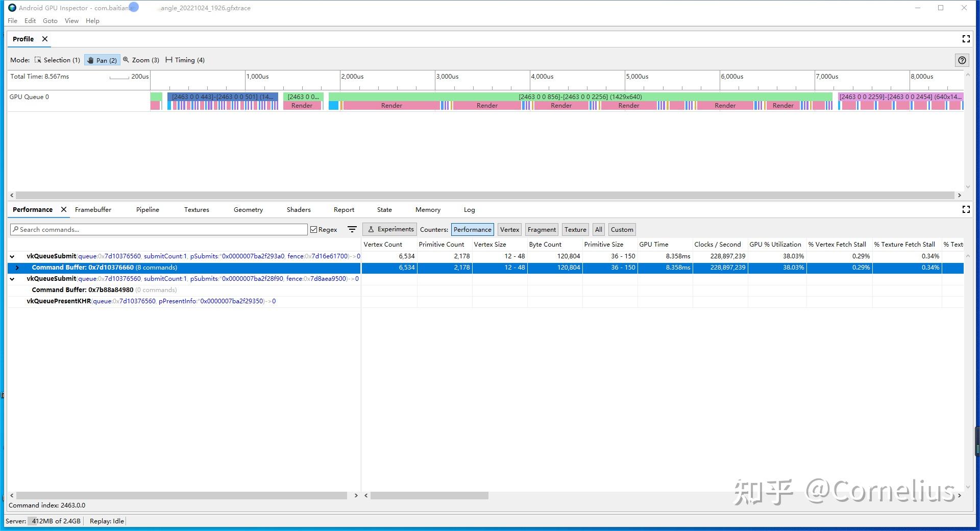Open the Experiments panel

[x=389, y=229]
